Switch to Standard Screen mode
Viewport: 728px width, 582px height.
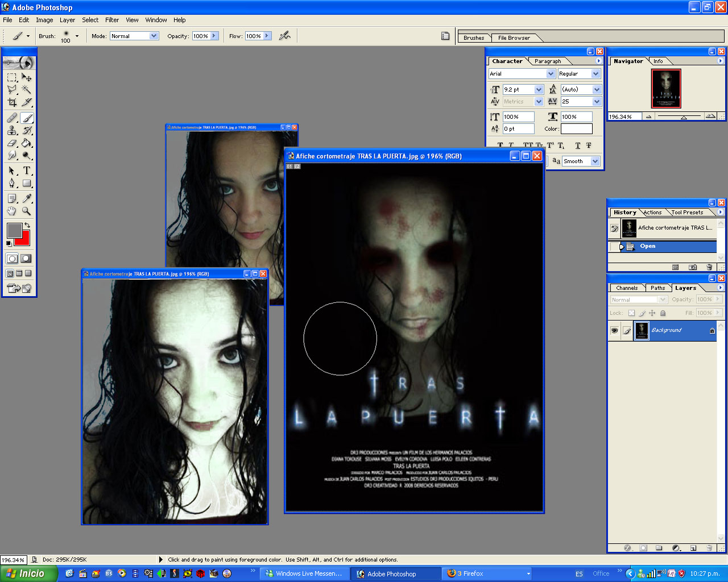tap(10, 273)
